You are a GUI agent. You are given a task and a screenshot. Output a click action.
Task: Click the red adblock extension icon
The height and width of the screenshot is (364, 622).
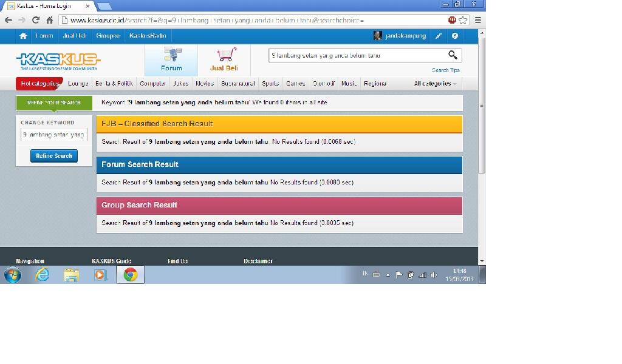[x=452, y=20]
